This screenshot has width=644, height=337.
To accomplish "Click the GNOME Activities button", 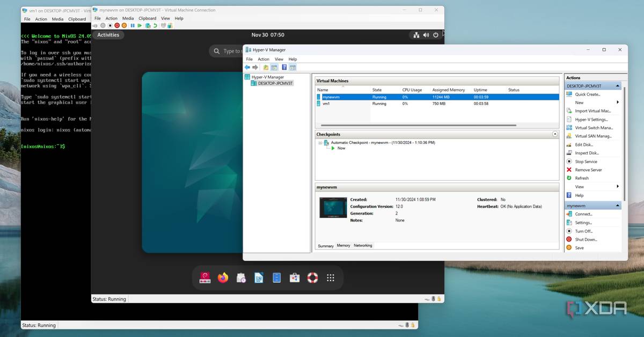I will tap(108, 35).
